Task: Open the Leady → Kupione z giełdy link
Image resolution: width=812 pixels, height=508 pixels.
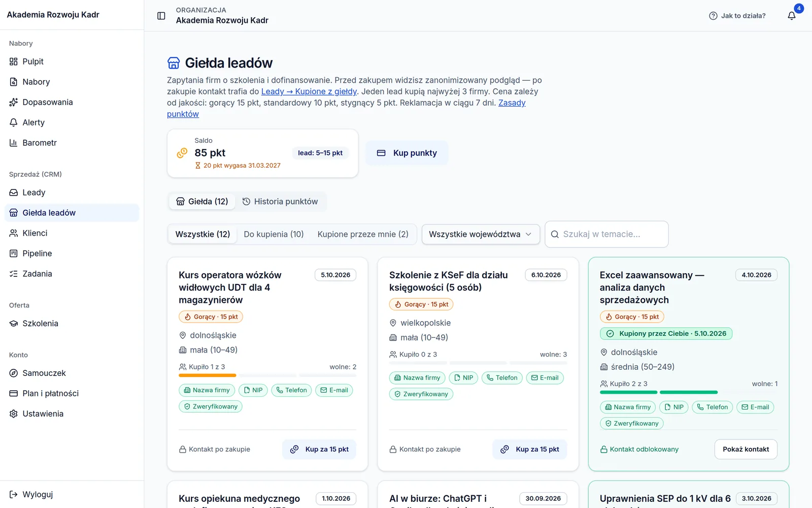Action: (309, 91)
